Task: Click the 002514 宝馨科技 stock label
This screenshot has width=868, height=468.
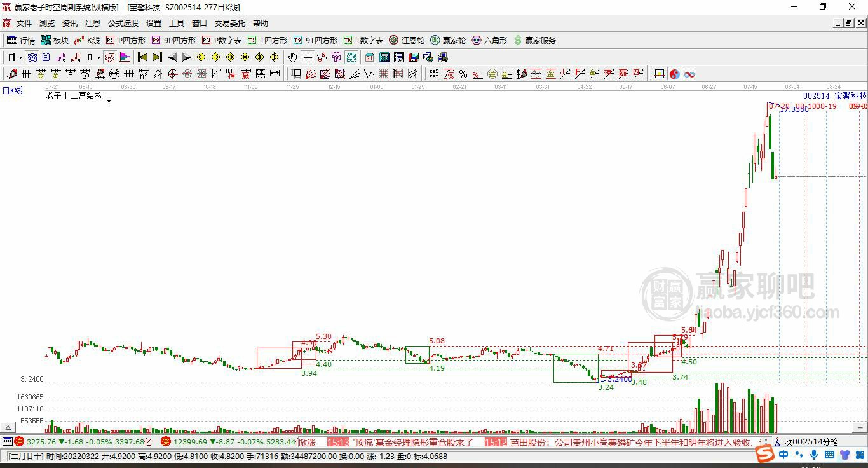Action: coord(835,95)
